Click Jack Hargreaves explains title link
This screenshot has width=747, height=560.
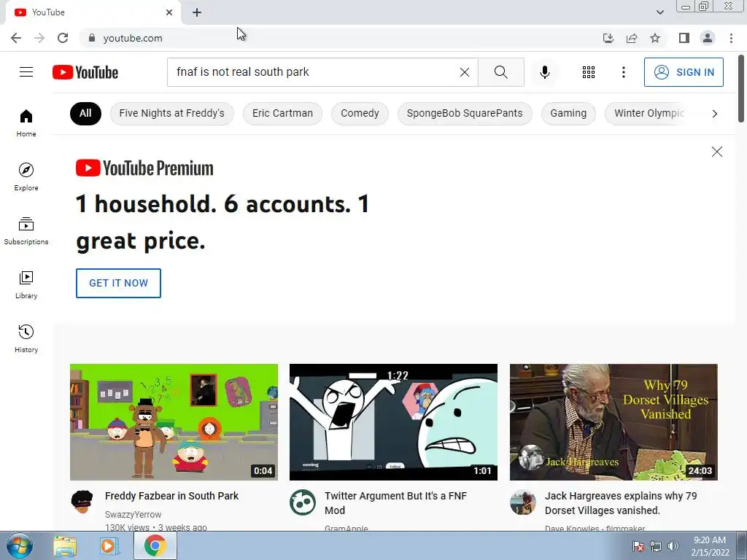point(621,503)
